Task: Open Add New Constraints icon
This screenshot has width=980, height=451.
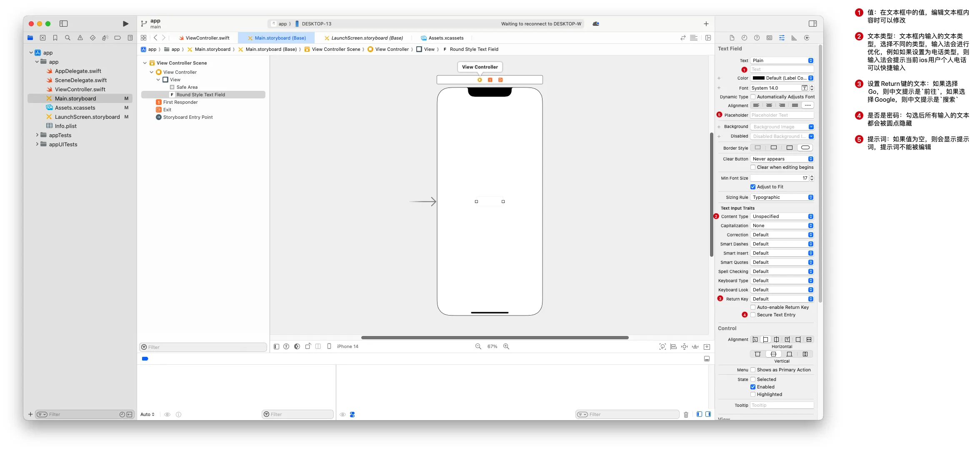Action: point(684,346)
